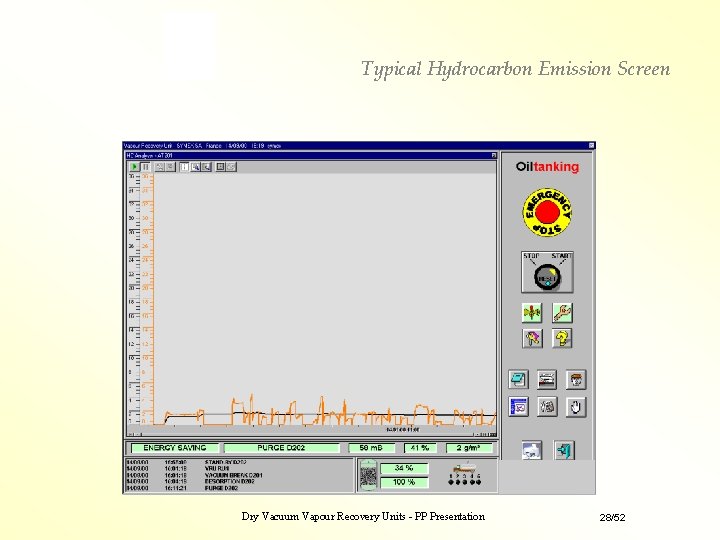Close the HC Analyser AT201 chart window

494,156
